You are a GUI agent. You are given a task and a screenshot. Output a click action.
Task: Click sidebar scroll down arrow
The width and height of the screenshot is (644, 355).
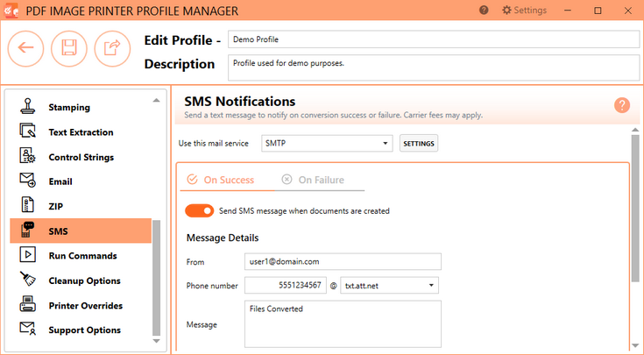156,341
